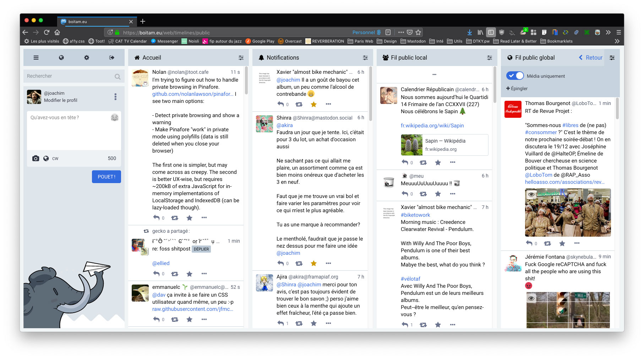
Task: Open the Sapin Wikipédia link card
Action: point(444,145)
